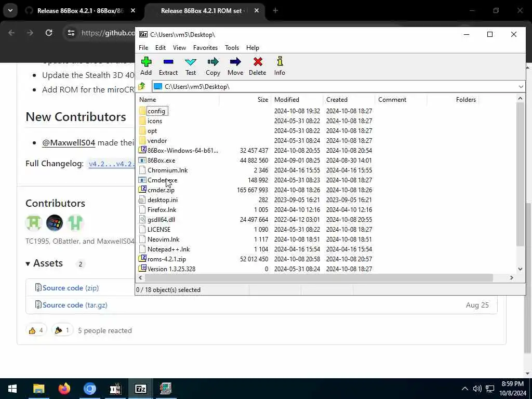
Task: Reload the GitHub page
Action: tap(49, 33)
